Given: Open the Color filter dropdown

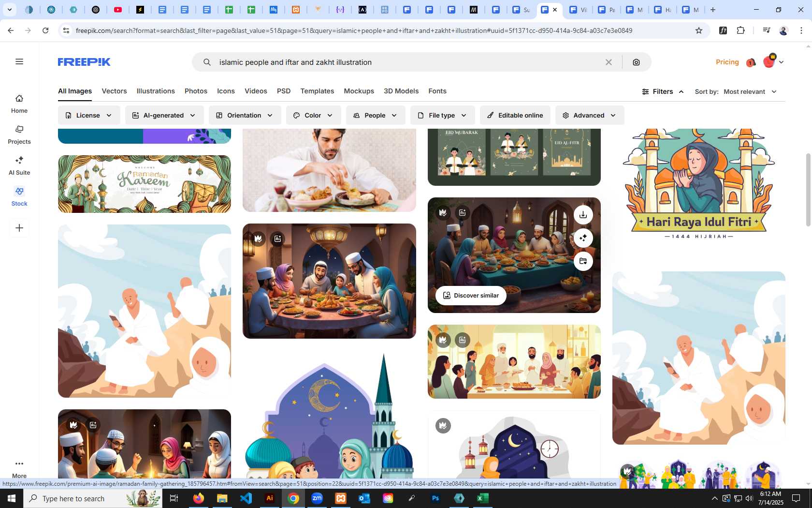Looking at the screenshot, I should (x=313, y=115).
